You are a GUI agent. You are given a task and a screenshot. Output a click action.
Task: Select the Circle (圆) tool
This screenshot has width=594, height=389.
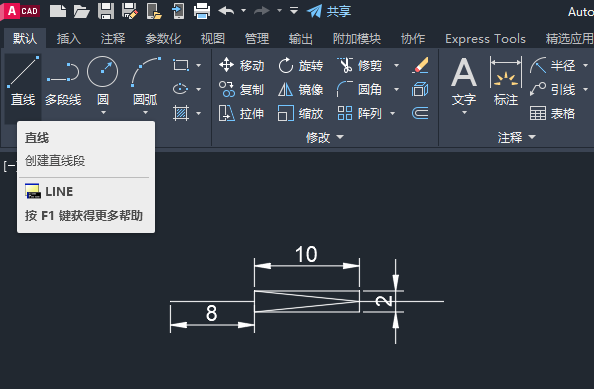point(103,80)
